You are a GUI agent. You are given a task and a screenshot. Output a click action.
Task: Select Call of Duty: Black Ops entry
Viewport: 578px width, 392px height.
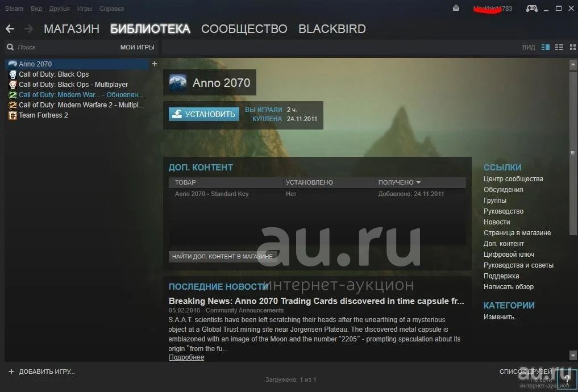[54, 74]
